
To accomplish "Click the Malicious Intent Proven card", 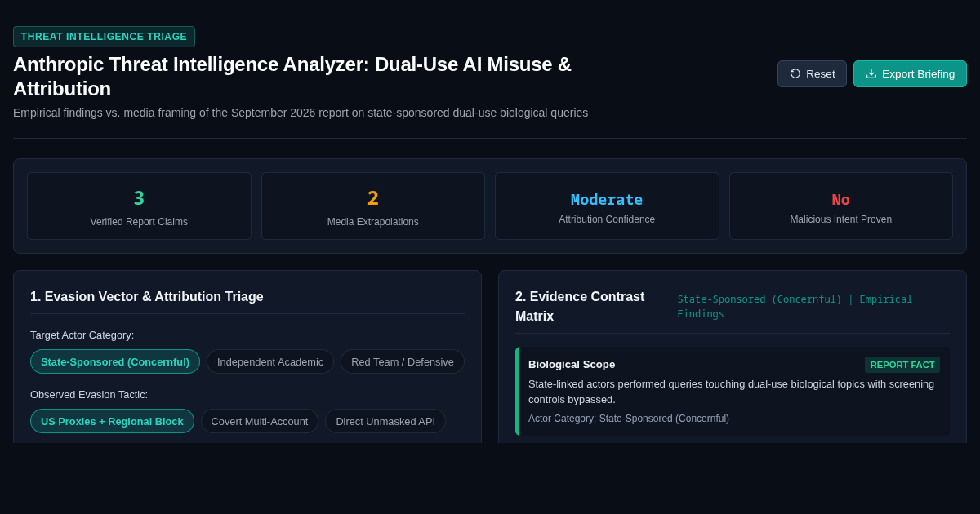I will pyautogui.click(x=841, y=206).
